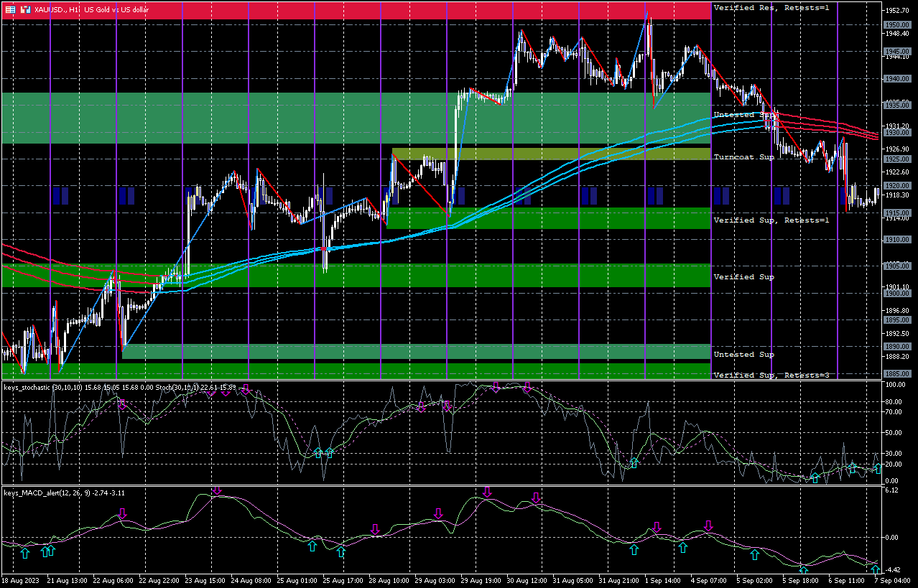Click the '7 Sep 04:00' time axis label
This screenshot has width=918, height=588.
pyautogui.click(x=891, y=580)
